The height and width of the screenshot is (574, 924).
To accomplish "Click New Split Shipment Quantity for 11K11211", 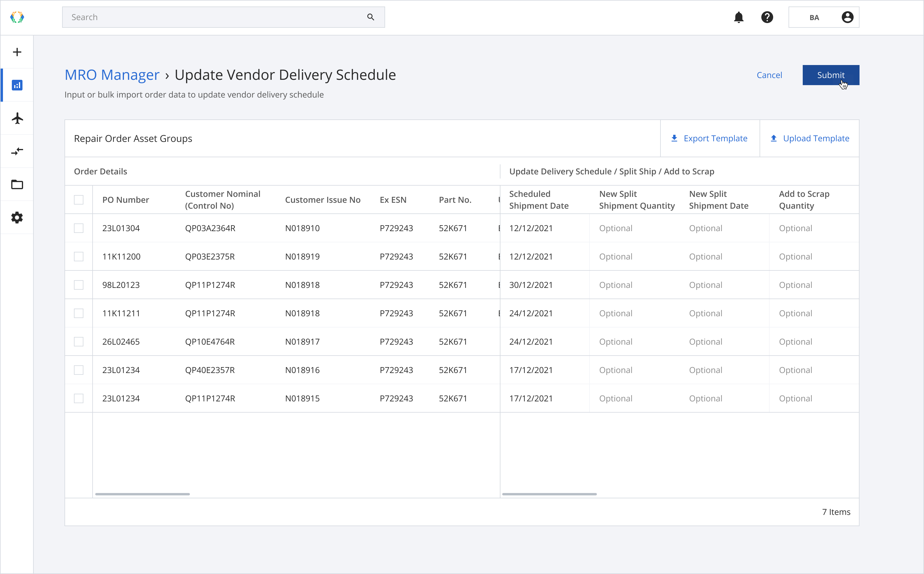I will 635,314.
